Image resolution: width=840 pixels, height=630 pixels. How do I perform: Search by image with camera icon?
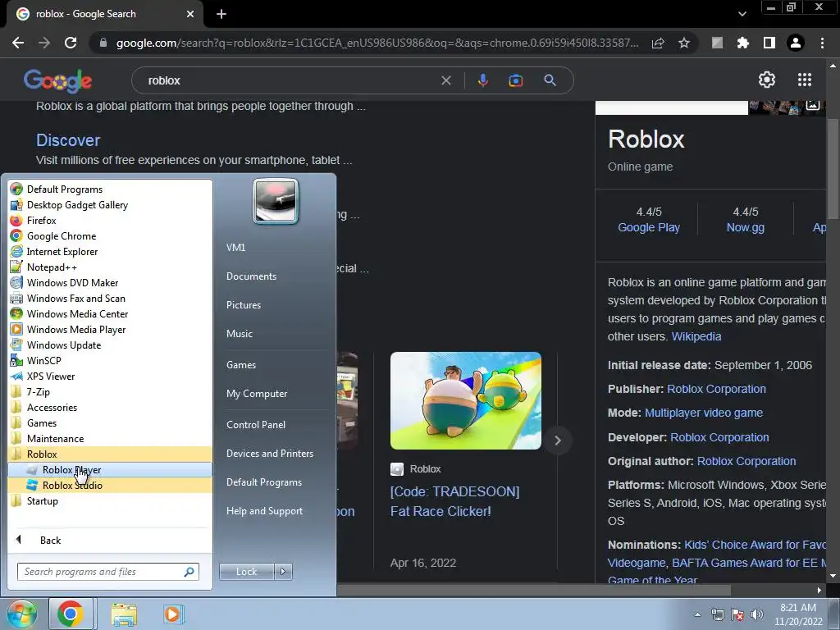516,80
